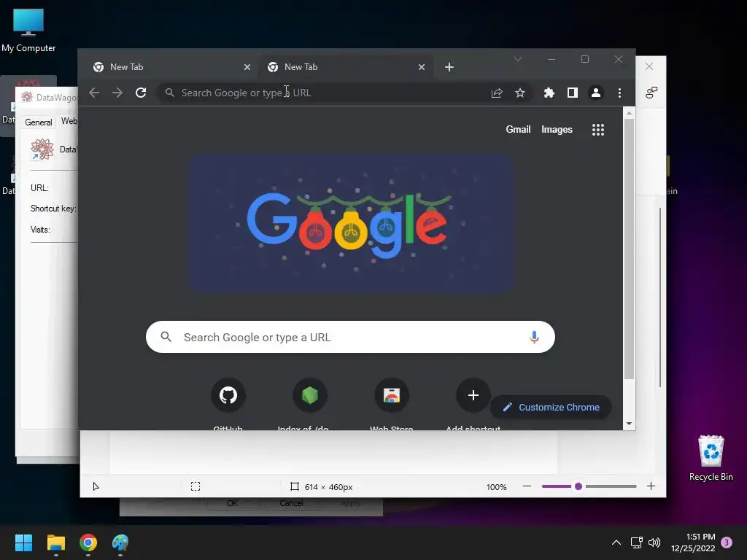The height and width of the screenshot is (560, 747).
Task: Zoom in with plus in Paint
Action: coord(651,486)
